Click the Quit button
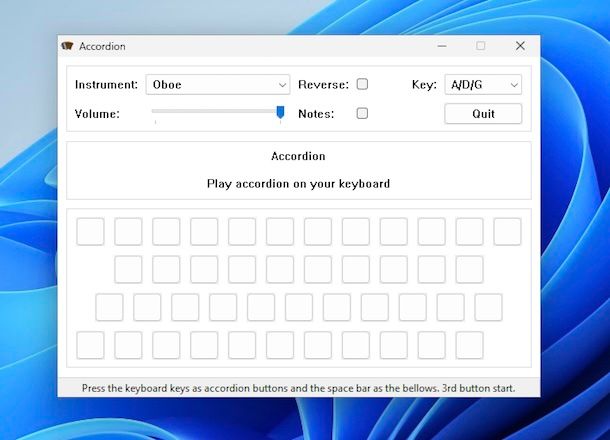The width and height of the screenshot is (610, 440). (483, 114)
